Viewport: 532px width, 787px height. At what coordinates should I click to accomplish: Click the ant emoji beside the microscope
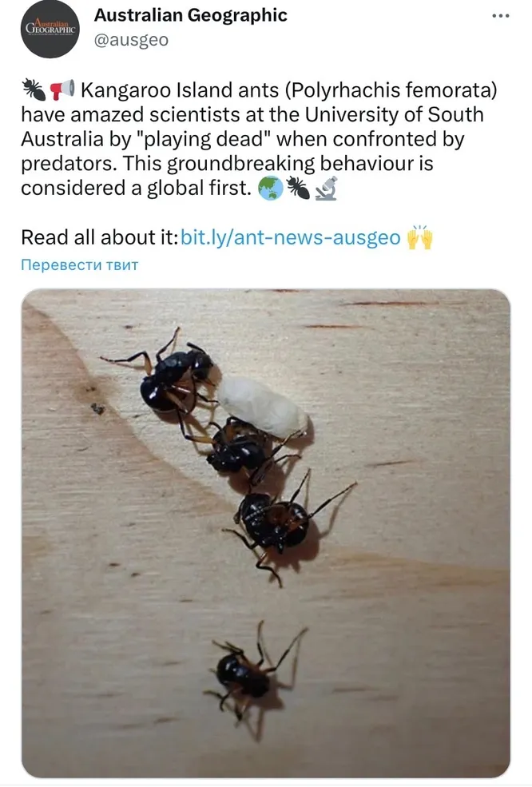coord(298,189)
